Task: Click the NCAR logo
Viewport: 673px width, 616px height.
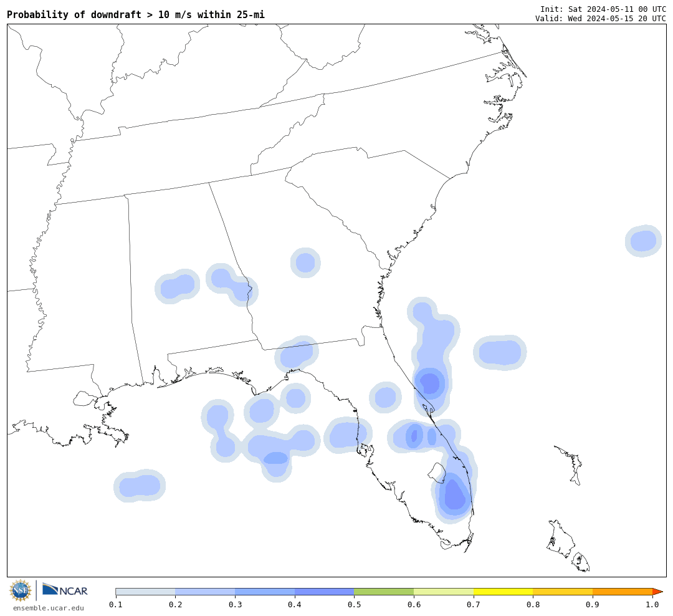Action: (x=65, y=590)
